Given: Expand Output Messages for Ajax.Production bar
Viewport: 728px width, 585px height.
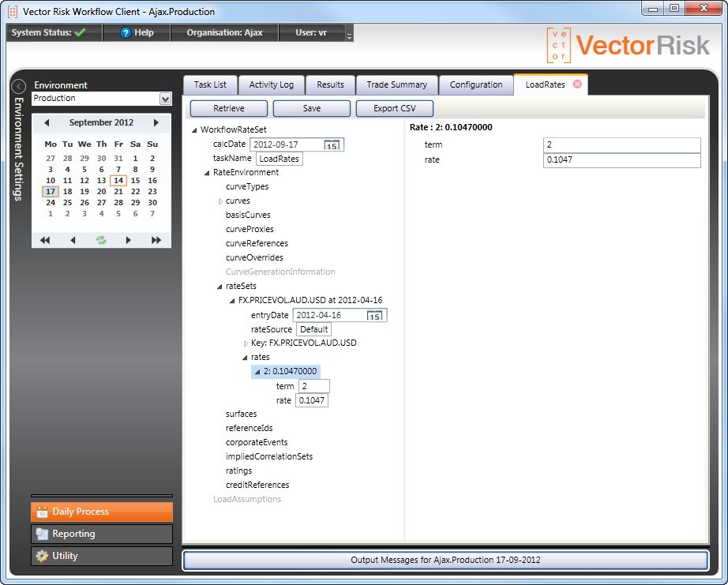Looking at the screenshot, I should (x=445, y=561).
